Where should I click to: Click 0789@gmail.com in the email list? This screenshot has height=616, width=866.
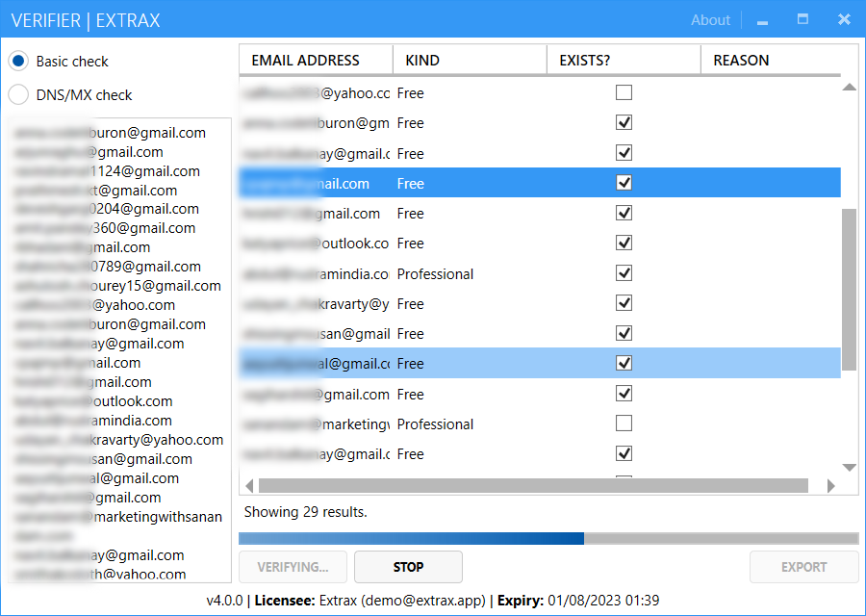(108, 267)
